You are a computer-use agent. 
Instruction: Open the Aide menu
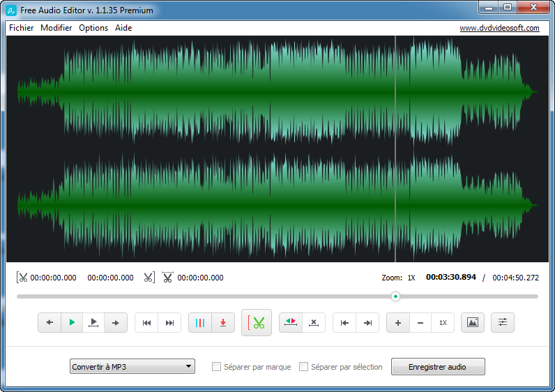123,28
